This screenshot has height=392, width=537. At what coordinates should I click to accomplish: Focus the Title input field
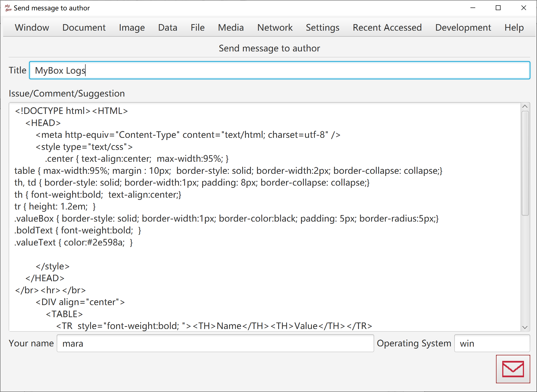(x=280, y=70)
